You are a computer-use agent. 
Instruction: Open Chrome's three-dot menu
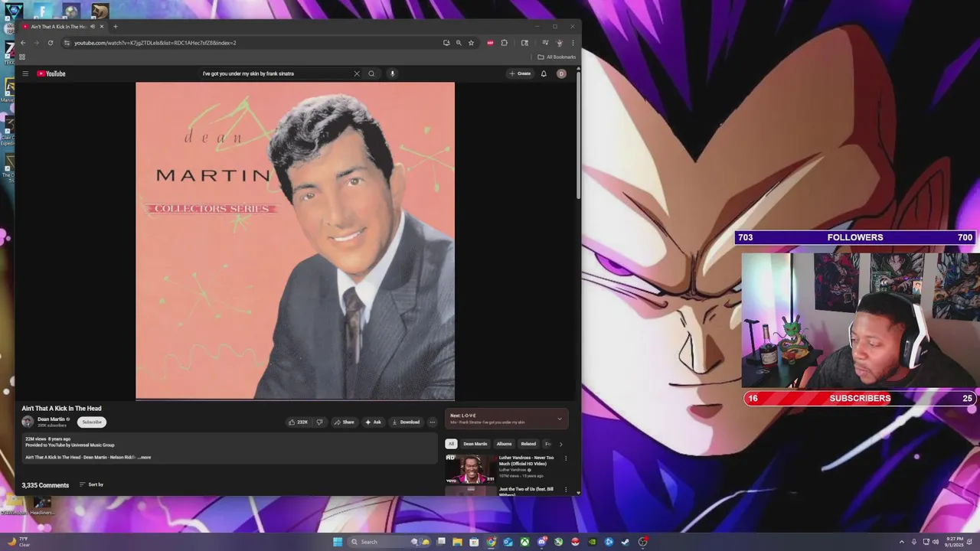click(573, 43)
